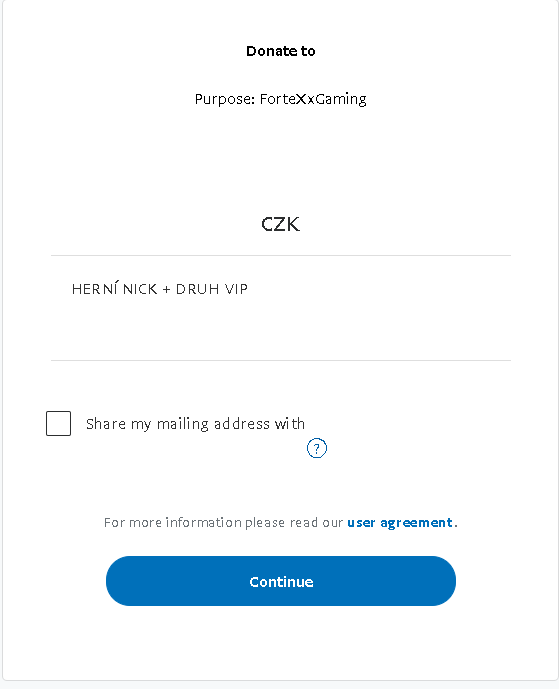Open the user agreement link

click(399, 522)
